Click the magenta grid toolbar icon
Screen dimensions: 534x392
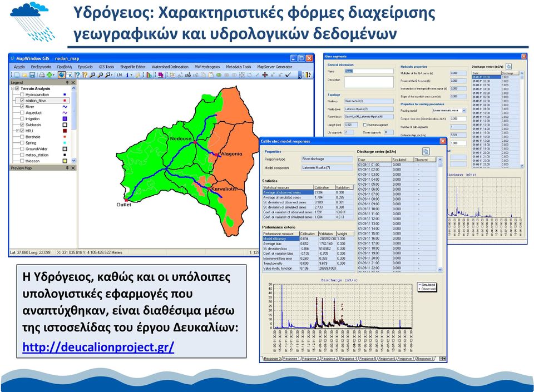click(160, 75)
